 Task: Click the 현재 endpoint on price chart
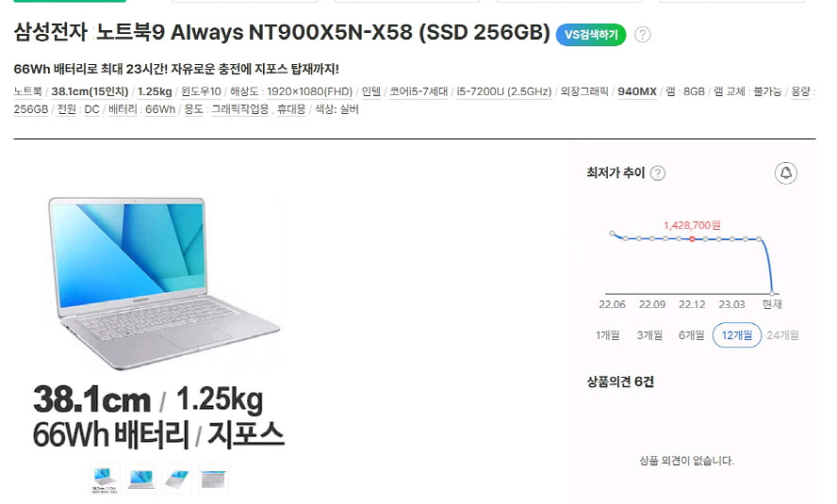(772, 293)
